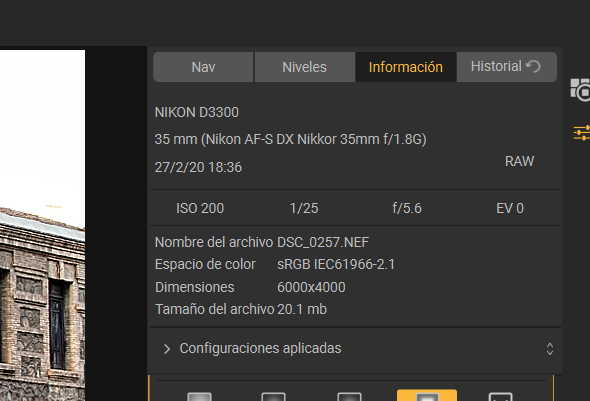Click the f/5.6 aperture value
Viewport: 590px width, 401px height.
tap(407, 208)
